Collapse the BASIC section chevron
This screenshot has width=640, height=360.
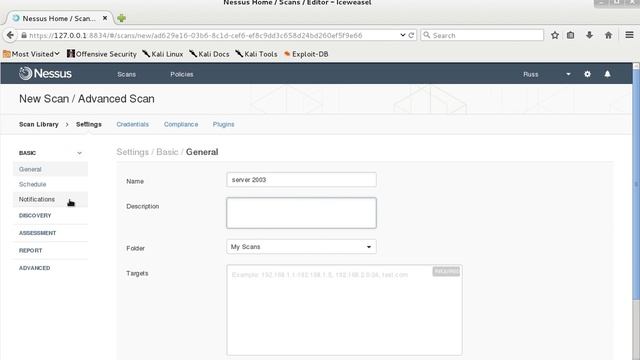coord(79,153)
